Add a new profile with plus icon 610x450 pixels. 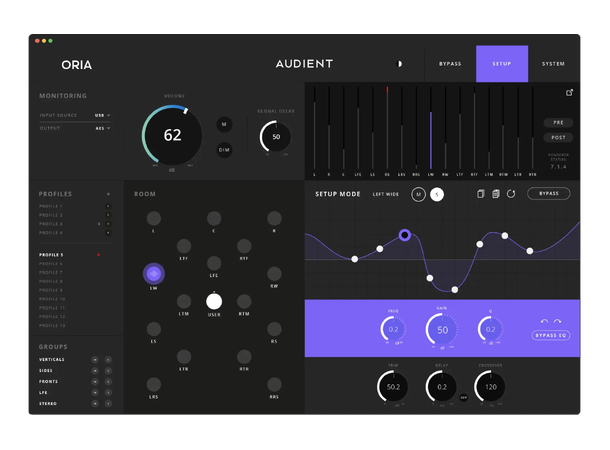pos(108,194)
